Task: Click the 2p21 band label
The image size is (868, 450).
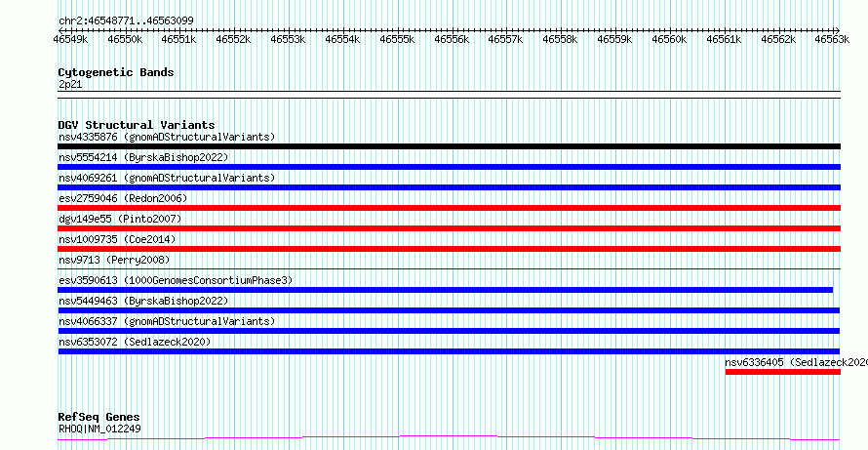Action: tap(70, 84)
